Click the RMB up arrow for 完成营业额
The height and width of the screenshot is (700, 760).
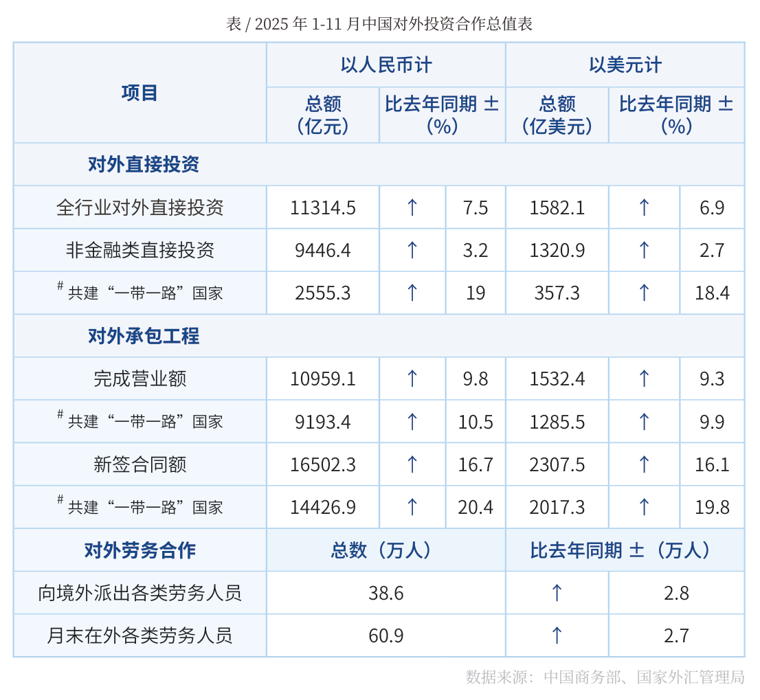412,379
